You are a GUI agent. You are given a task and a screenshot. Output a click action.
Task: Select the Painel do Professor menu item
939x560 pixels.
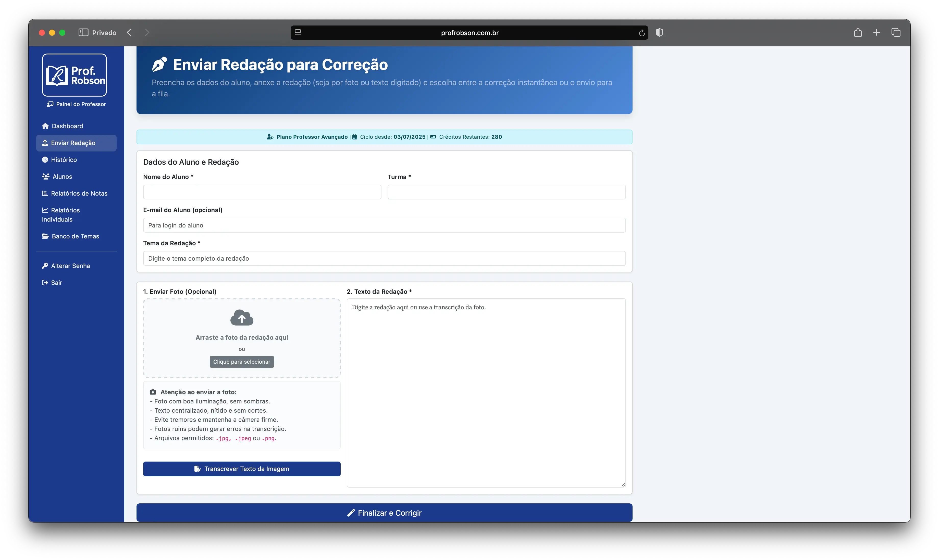[76, 104]
